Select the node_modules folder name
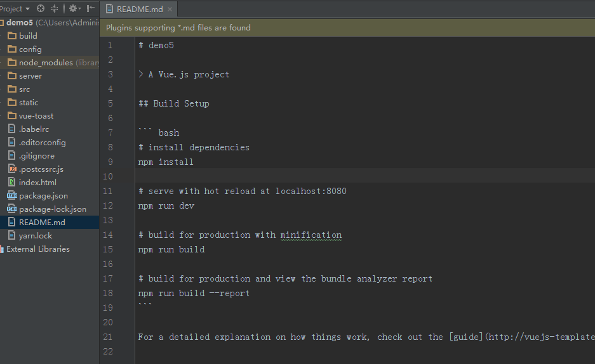The image size is (595, 364). [x=46, y=63]
